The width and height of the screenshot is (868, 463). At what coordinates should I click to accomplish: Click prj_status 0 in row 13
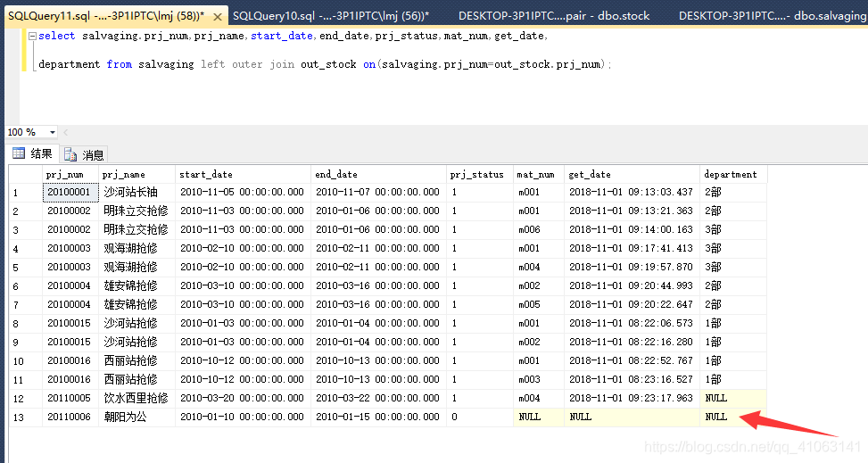click(480, 417)
